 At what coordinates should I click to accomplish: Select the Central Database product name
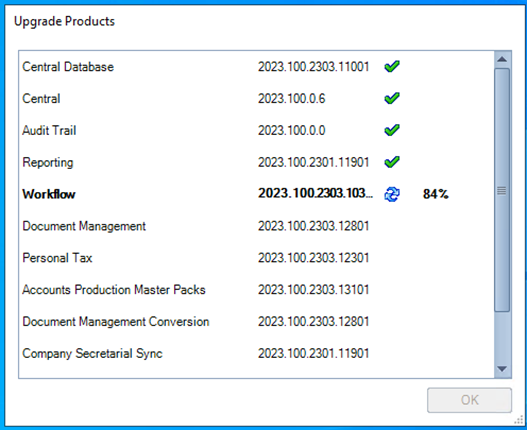coord(68,67)
